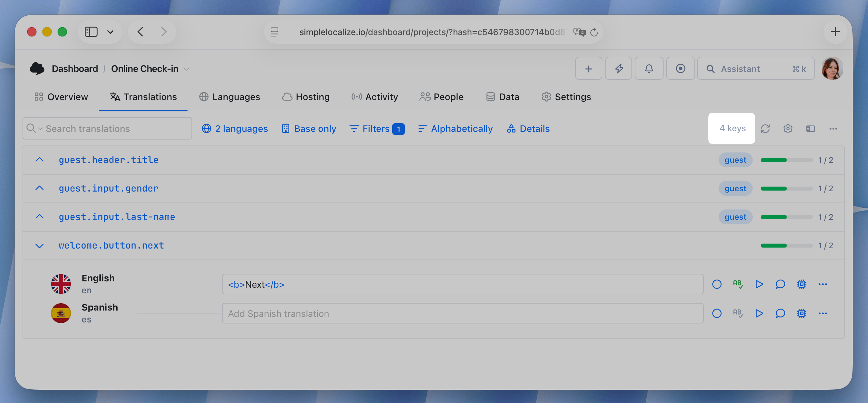Open comments for the English translation
This screenshot has width=868, height=403.
(x=781, y=284)
